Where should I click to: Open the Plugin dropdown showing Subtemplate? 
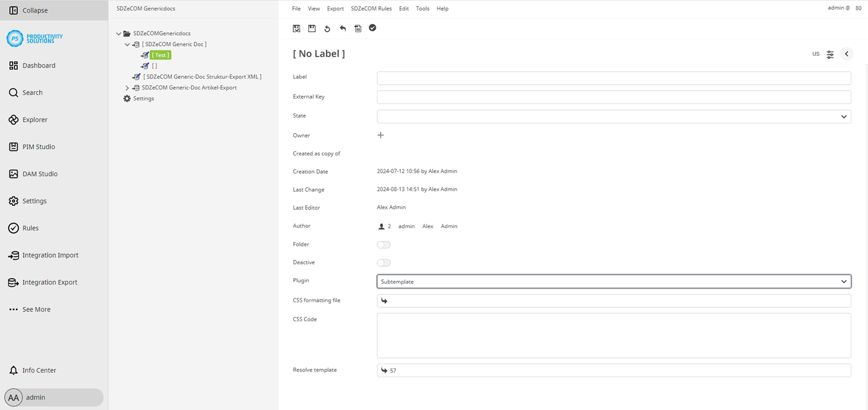click(x=614, y=282)
